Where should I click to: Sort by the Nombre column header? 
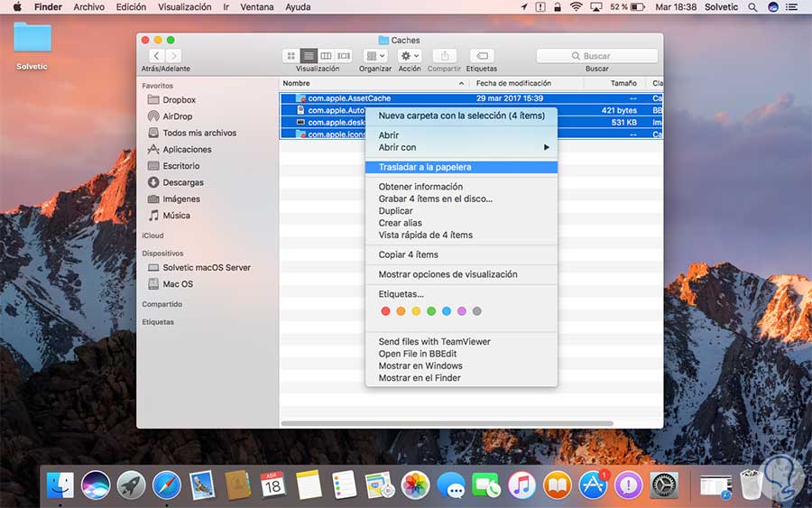(374, 83)
